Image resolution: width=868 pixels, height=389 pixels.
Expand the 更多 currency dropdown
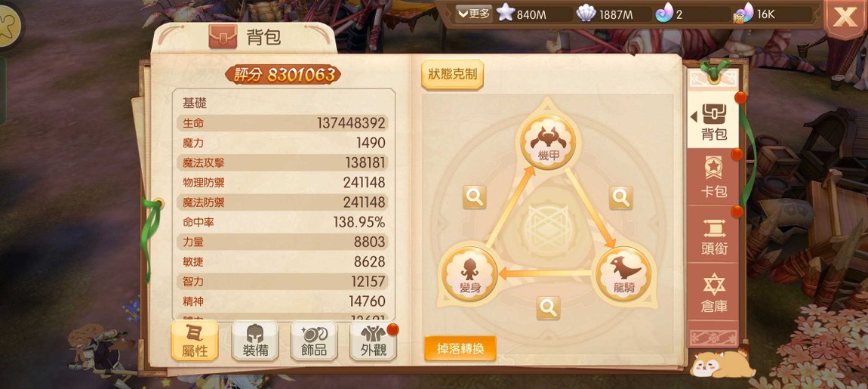[x=475, y=14]
